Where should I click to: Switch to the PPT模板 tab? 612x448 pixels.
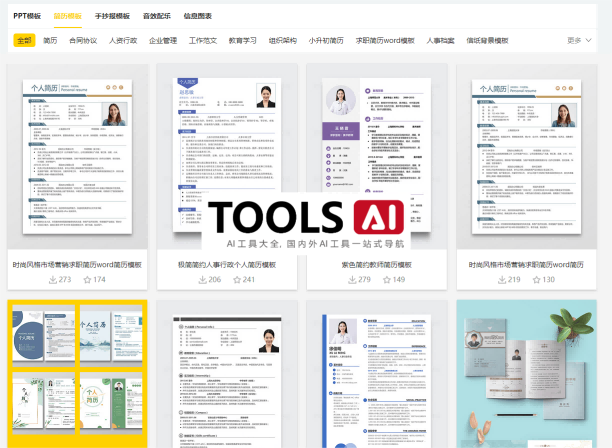coord(27,18)
